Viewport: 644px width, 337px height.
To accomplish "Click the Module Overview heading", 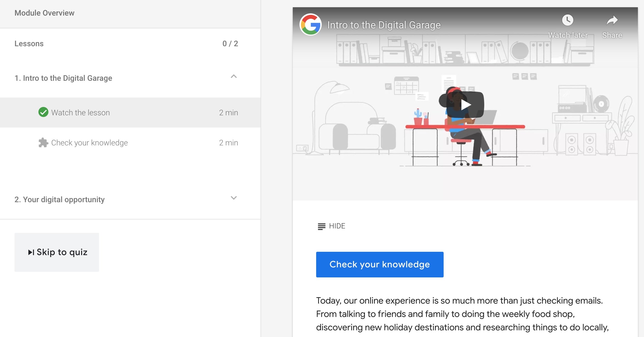I will [44, 13].
